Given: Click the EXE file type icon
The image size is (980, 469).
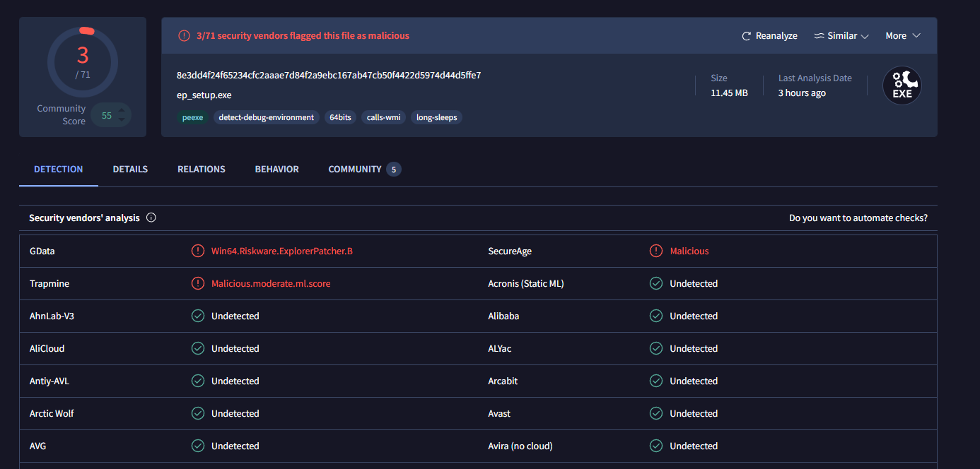Looking at the screenshot, I should 902,85.
